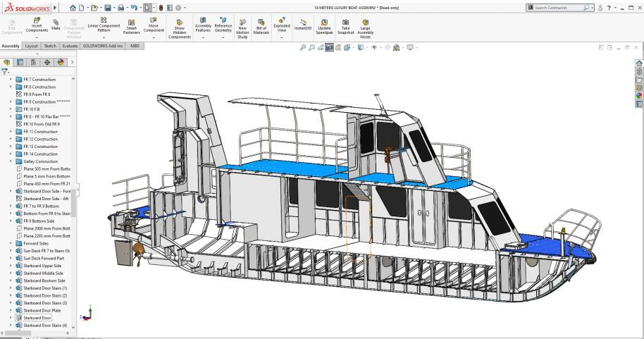This screenshot has width=644, height=339.
Task: Switch to Layout tab
Action: click(31, 46)
